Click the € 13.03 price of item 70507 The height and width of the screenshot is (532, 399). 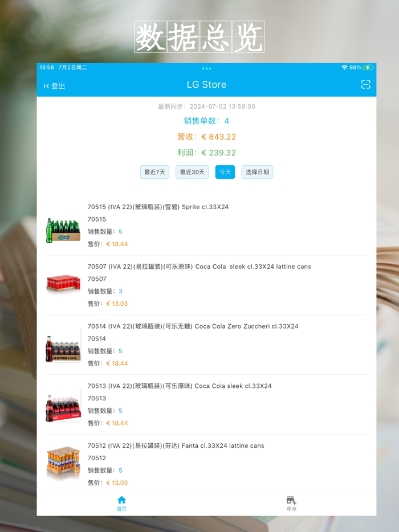pyautogui.click(x=117, y=304)
